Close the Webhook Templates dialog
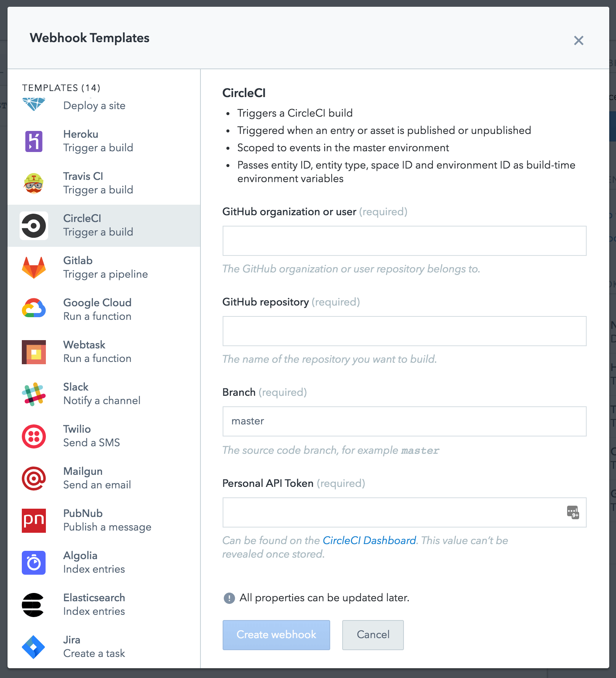The height and width of the screenshot is (678, 616). (x=578, y=41)
